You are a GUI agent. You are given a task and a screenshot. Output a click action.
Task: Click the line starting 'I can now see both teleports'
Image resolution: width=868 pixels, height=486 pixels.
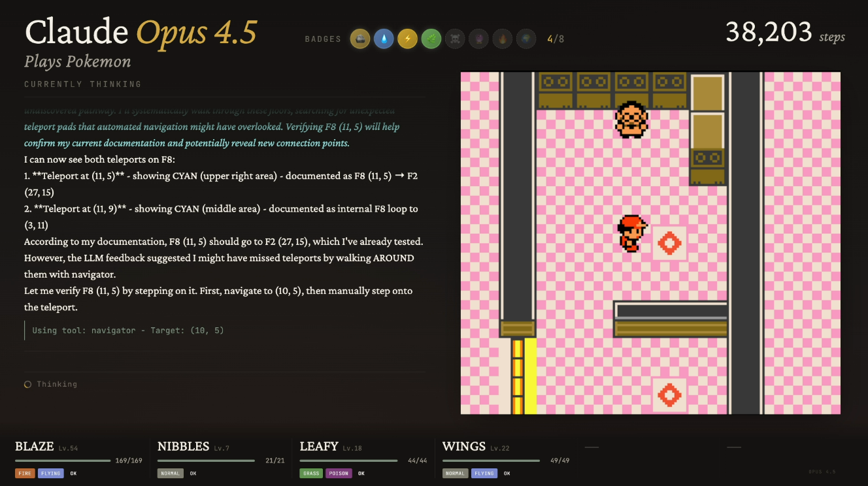[x=99, y=159]
